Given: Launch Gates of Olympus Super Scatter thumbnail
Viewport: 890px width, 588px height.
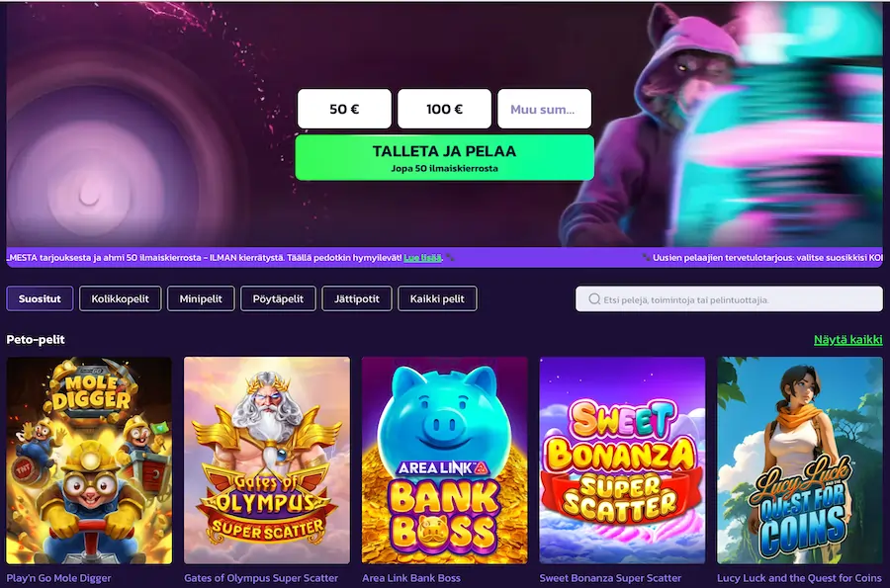Looking at the screenshot, I should coord(267,461).
